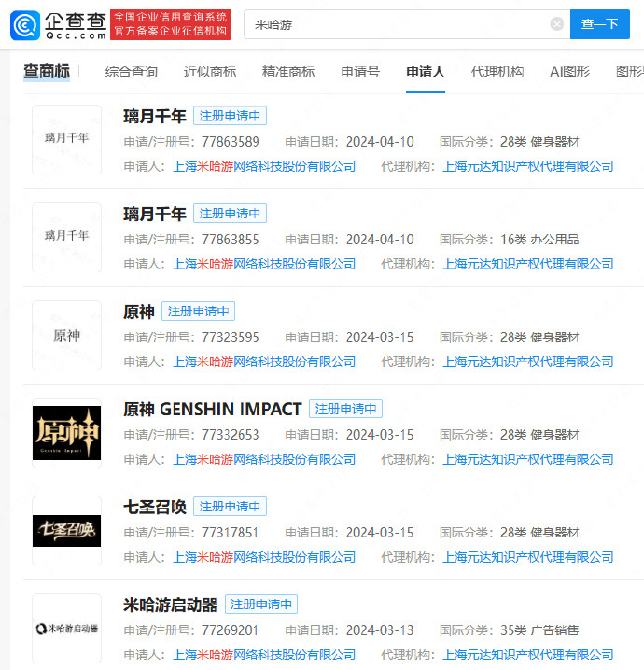
Task: Select the 精准商标 tab
Action: coord(288,72)
